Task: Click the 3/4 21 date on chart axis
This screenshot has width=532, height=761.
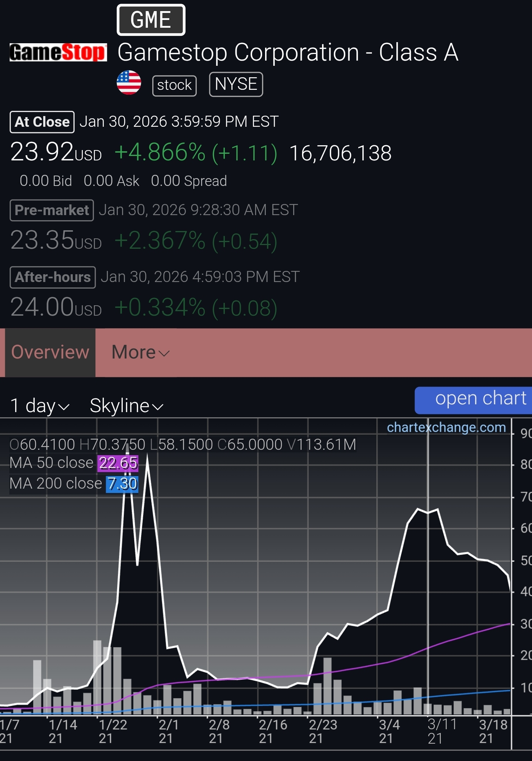Action: [390, 731]
